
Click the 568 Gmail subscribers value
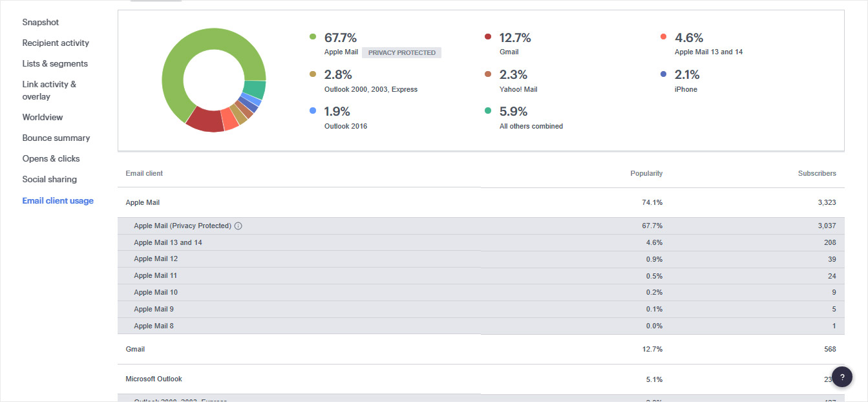(x=830, y=349)
